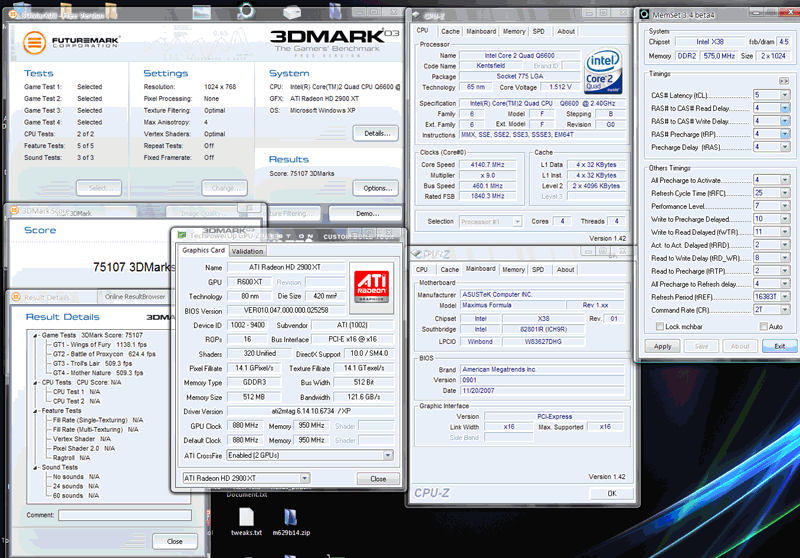This screenshot has height=558, width=800.
Task: Open the CAS# Latency (tCL) dropdown
Action: [785, 95]
